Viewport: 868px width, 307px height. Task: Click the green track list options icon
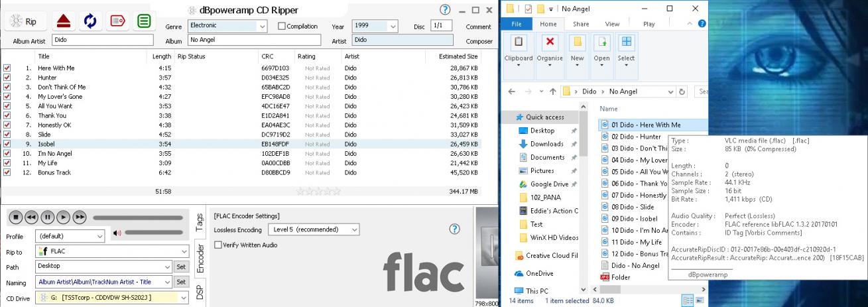[x=143, y=21]
